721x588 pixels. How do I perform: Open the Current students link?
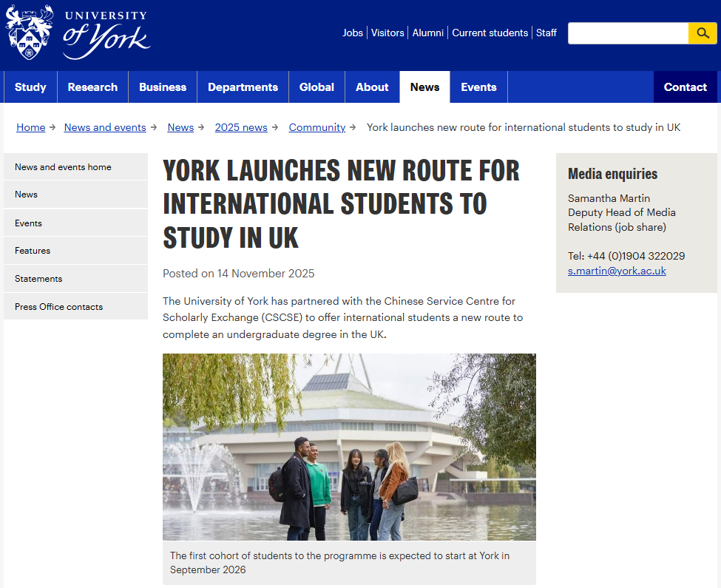pos(490,33)
